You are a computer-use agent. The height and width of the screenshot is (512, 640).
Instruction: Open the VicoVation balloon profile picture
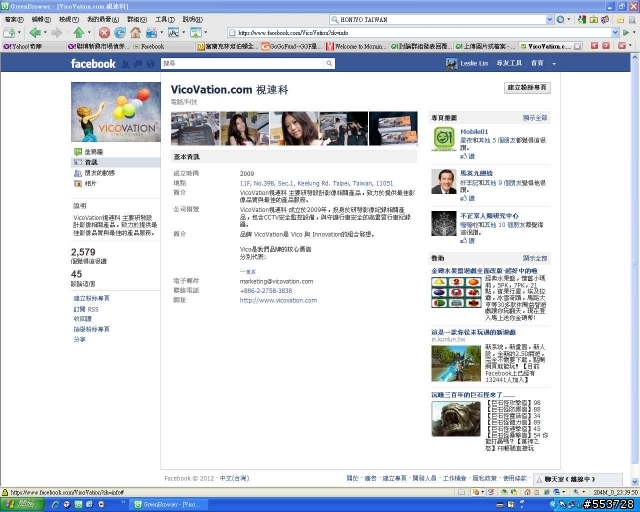point(116,112)
